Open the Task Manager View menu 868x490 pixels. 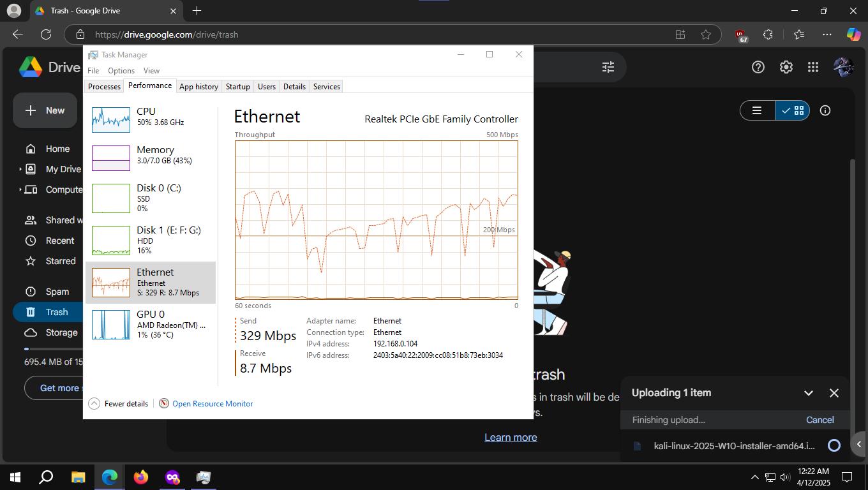pyautogui.click(x=151, y=71)
